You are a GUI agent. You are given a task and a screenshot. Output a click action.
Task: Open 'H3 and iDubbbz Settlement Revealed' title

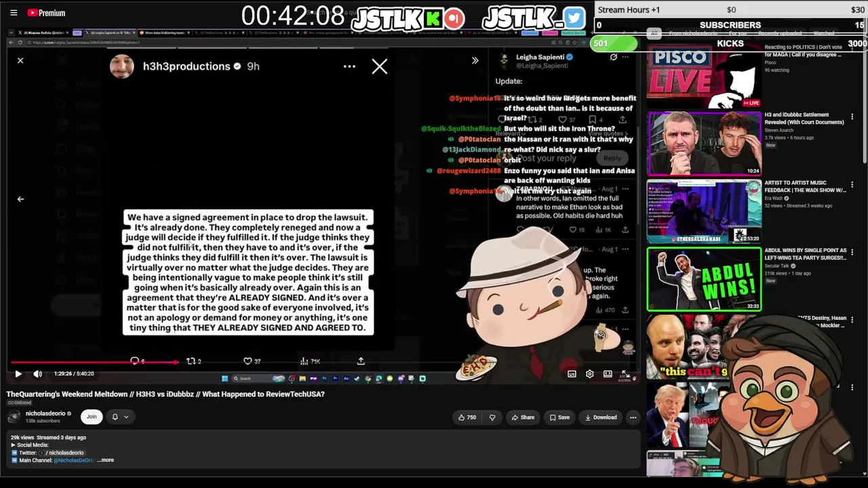(804, 119)
